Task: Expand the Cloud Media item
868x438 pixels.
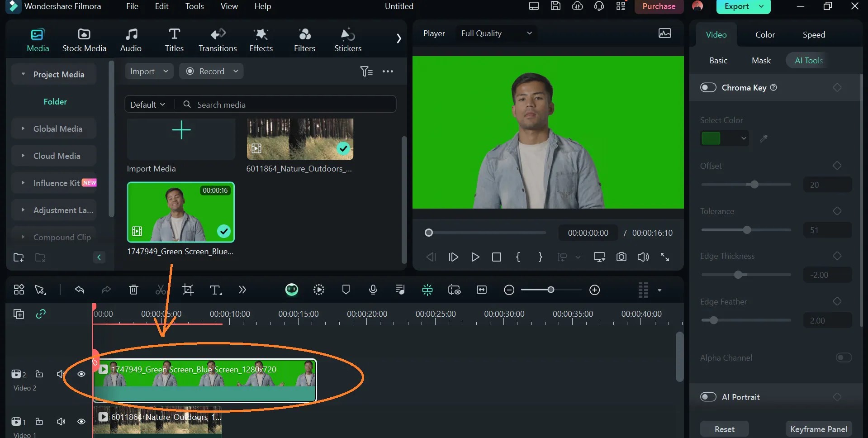Action: [x=23, y=156]
